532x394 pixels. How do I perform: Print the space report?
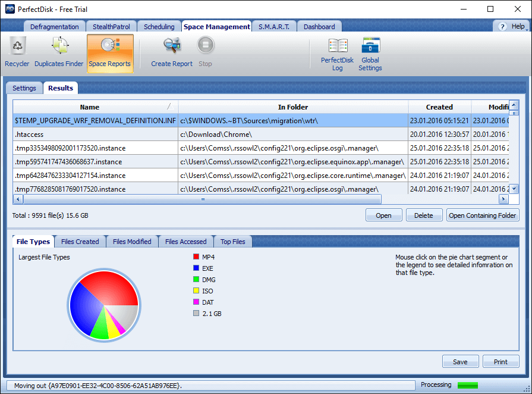click(x=500, y=362)
